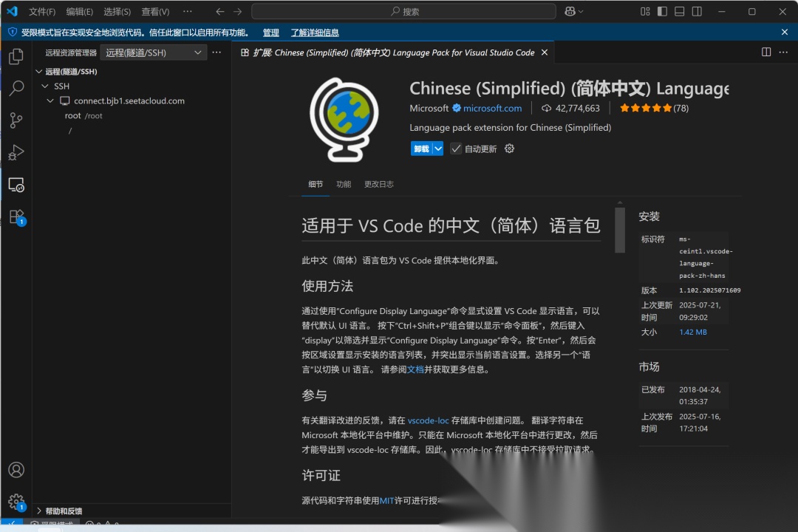
Task: Collapse connect.bjb1.seetacloud.com host node
Action: [x=50, y=100]
